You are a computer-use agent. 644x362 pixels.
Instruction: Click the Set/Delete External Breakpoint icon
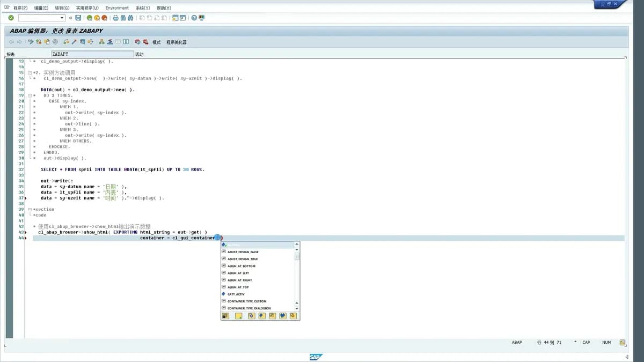[x=145, y=42]
